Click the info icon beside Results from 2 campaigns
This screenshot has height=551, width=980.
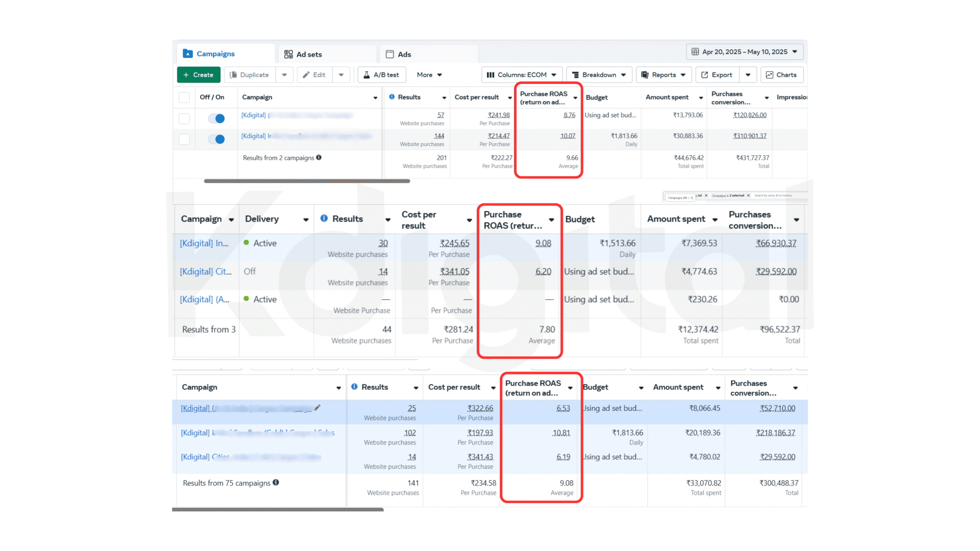tap(319, 158)
